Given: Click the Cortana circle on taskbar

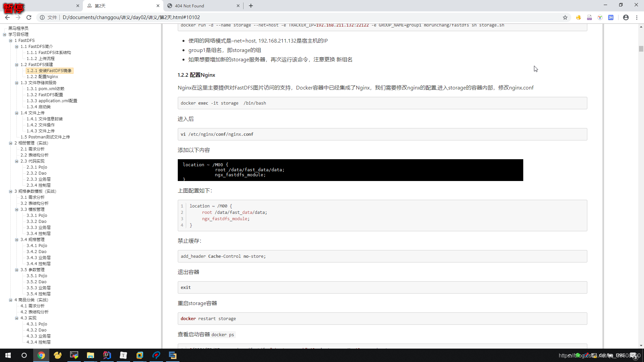Looking at the screenshot, I should [x=24, y=355].
